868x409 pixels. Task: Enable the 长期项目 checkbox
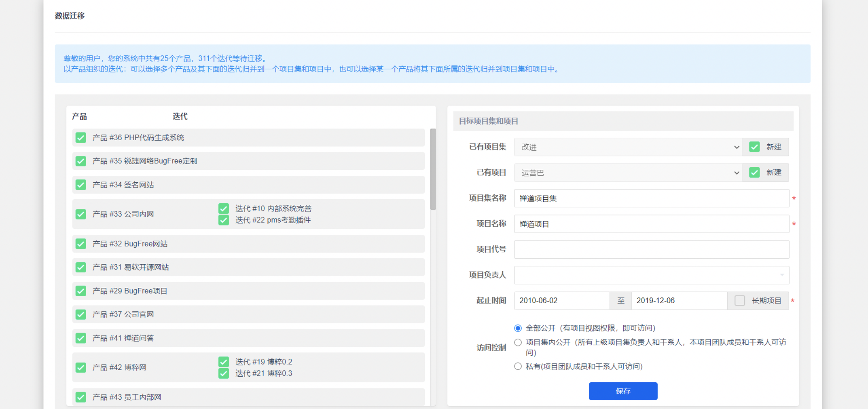click(x=740, y=301)
